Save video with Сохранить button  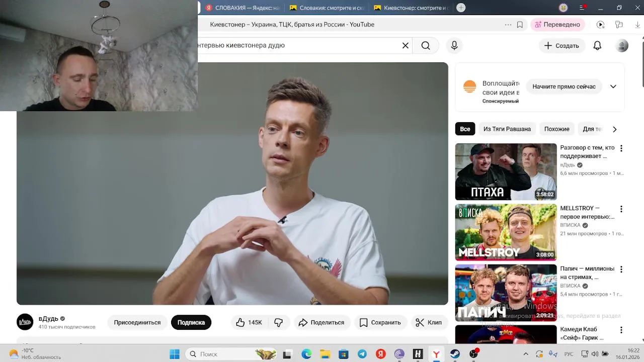tap(380, 322)
